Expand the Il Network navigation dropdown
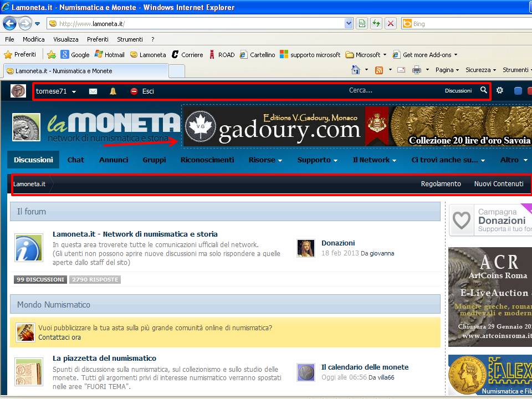The image size is (532, 399). point(374,160)
